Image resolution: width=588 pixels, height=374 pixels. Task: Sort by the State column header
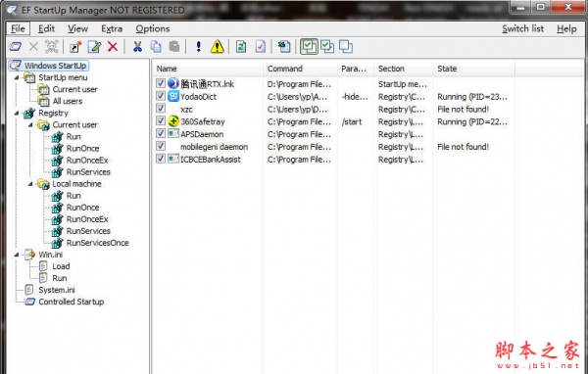pos(474,69)
